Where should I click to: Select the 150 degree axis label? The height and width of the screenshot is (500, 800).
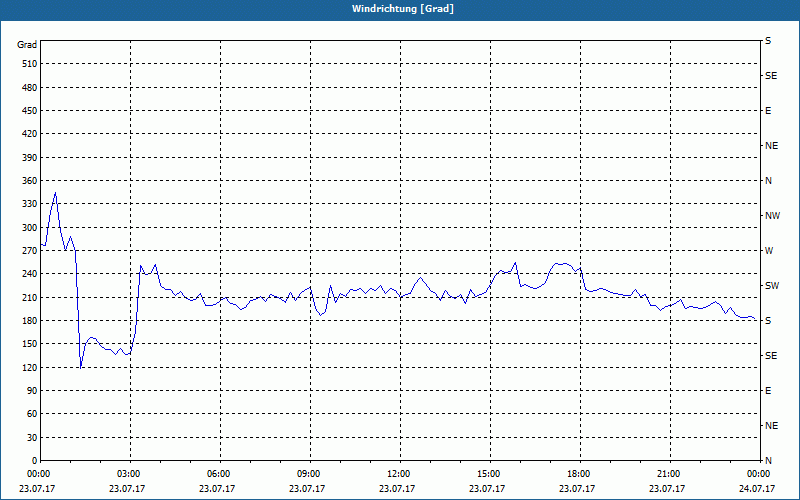pyautogui.click(x=30, y=343)
